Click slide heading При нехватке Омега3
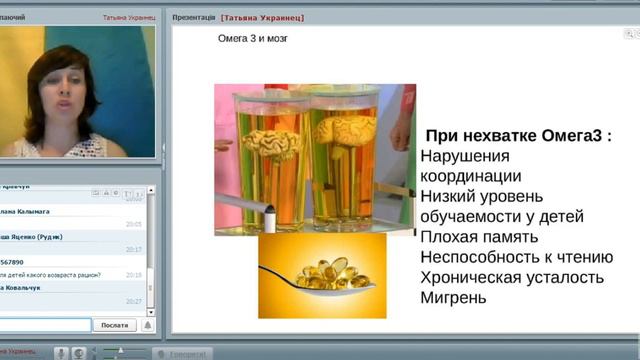Image resolution: width=640 pixels, height=360 pixels. (x=518, y=136)
